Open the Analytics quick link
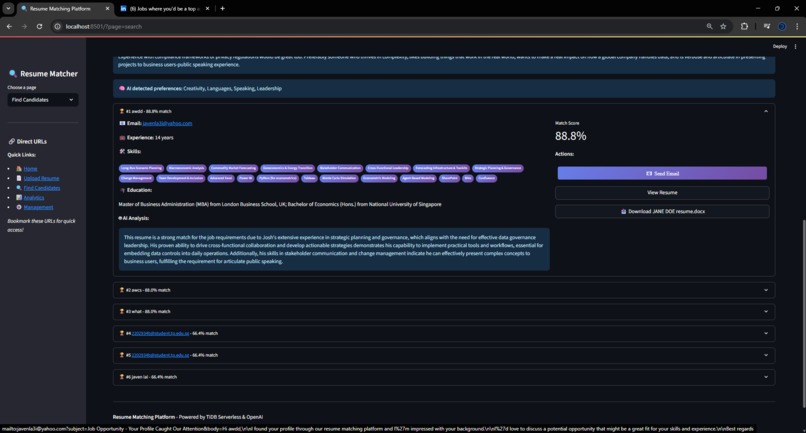 pyautogui.click(x=34, y=197)
